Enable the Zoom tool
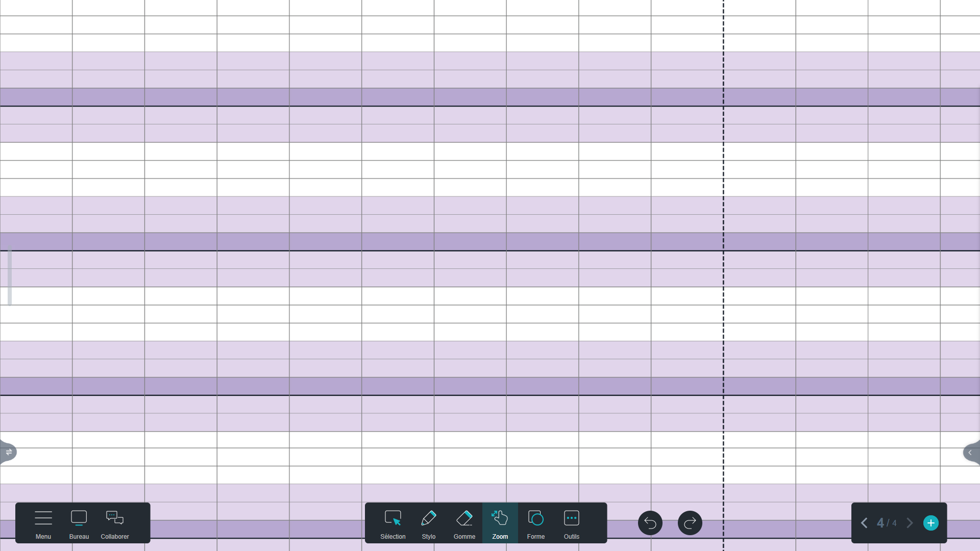The image size is (980, 551). pos(500,523)
